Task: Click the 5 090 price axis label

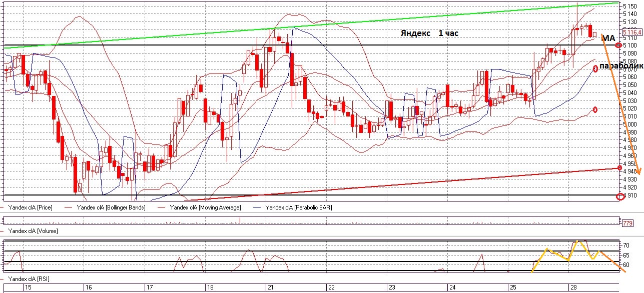Action: pos(629,53)
